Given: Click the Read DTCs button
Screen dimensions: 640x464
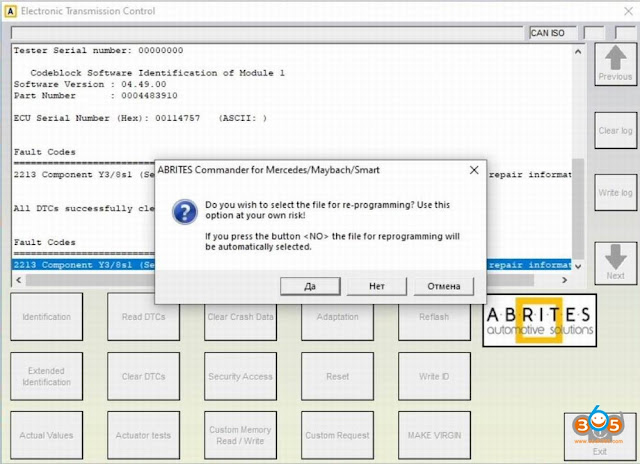Looking at the screenshot, I should tap(143, 317).
